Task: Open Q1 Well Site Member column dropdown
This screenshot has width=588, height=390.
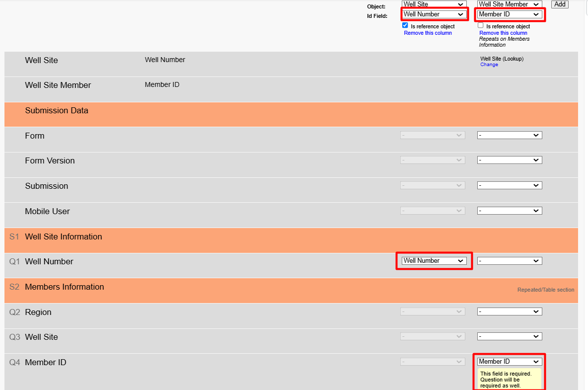Action: tap(509, 261)
